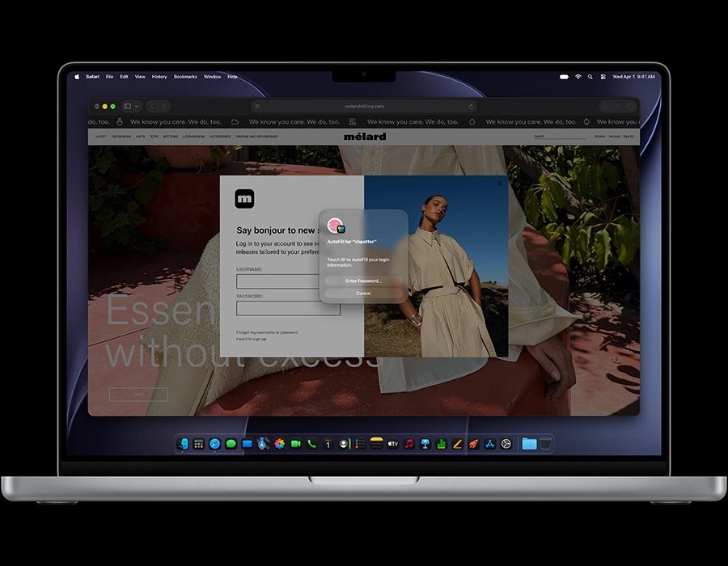Open the Help menu

[233, 77]
